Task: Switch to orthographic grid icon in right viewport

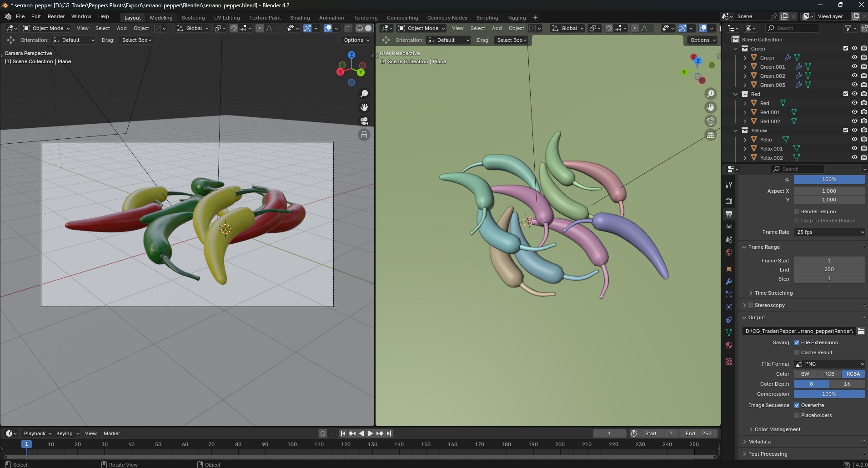Action: point(711,135)
